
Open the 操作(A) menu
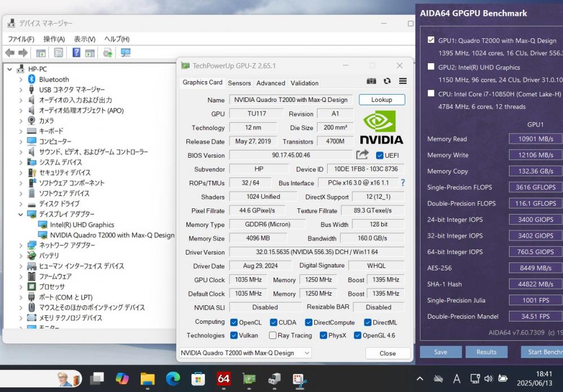pyautogui.click(x=54, y=39)
